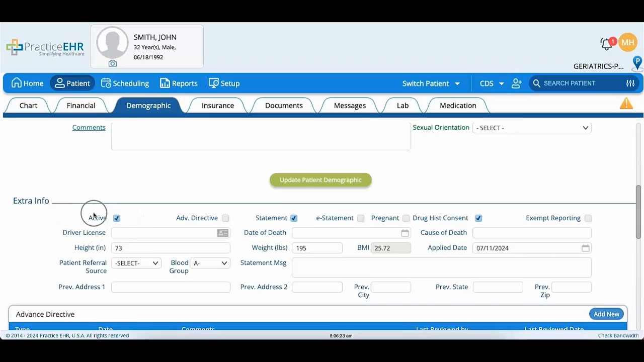Open the Lab tab

[403, 106]
